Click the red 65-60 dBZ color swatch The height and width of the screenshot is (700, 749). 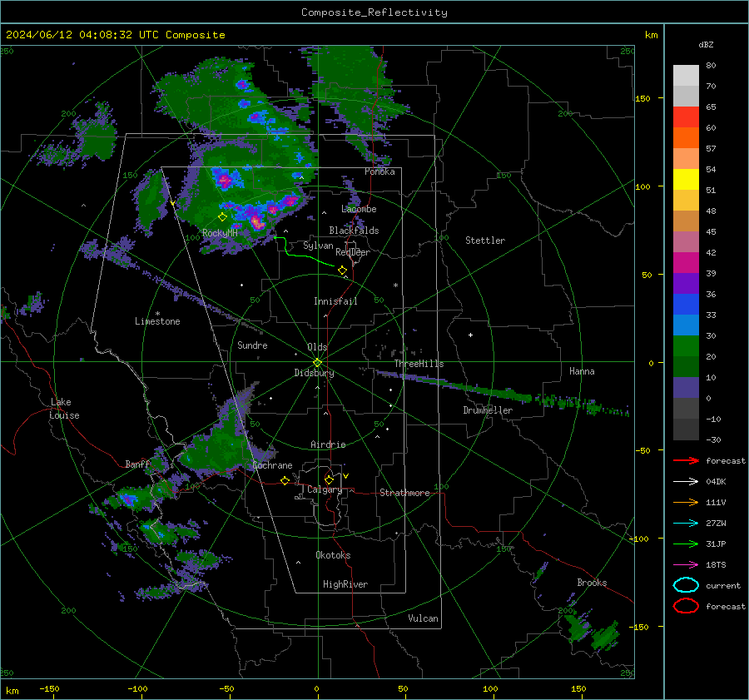(x=686, y=117)
